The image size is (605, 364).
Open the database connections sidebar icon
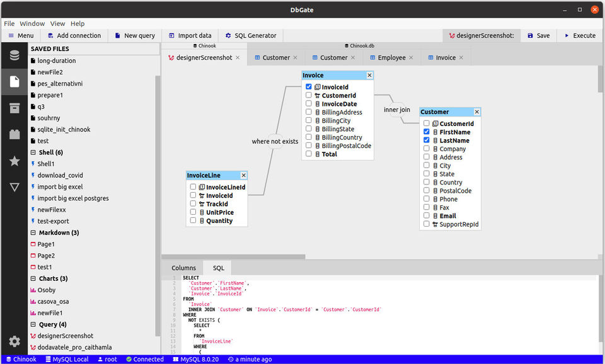(x=14, y=55)
